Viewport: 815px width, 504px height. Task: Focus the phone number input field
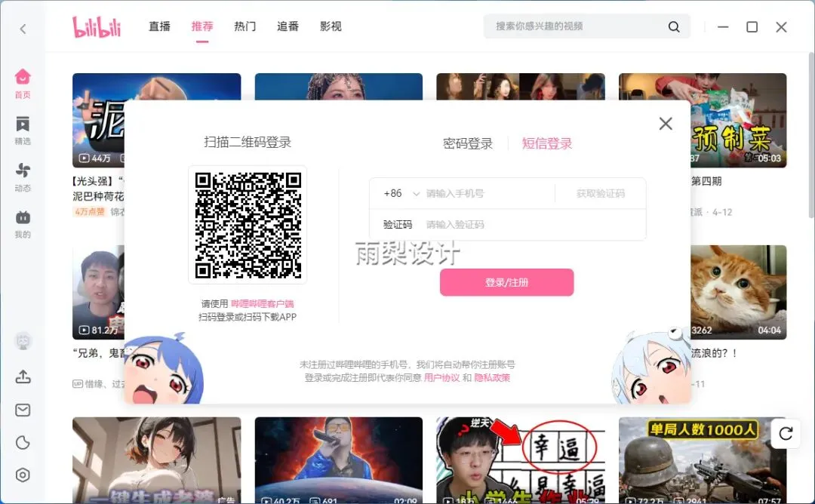tap(487, 194)
